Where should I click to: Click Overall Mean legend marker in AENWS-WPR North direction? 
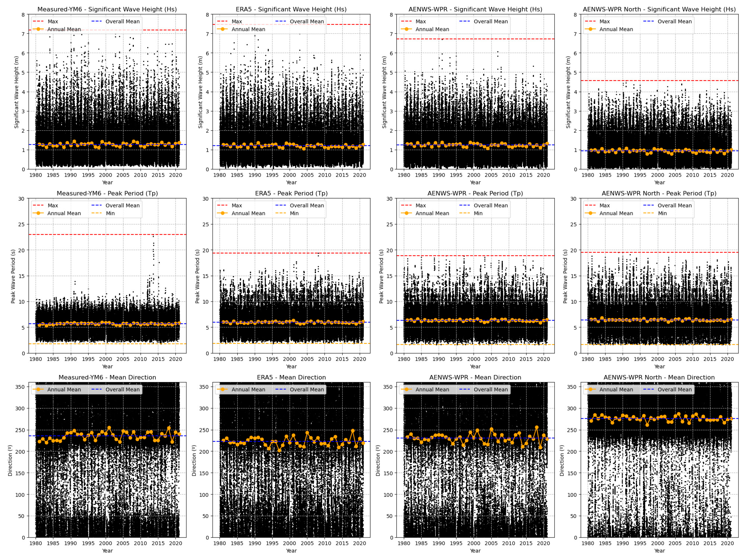[x=649, y=389]
